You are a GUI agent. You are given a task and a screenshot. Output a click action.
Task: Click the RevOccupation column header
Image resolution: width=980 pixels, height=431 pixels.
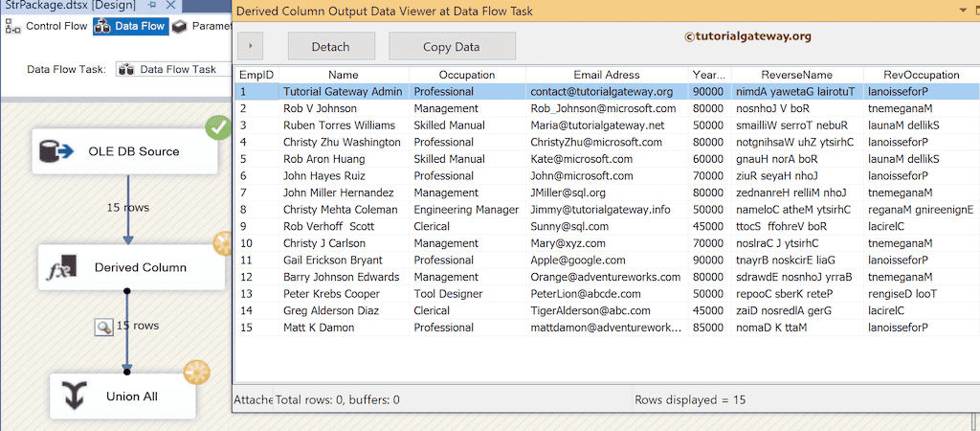pos(922,75)
